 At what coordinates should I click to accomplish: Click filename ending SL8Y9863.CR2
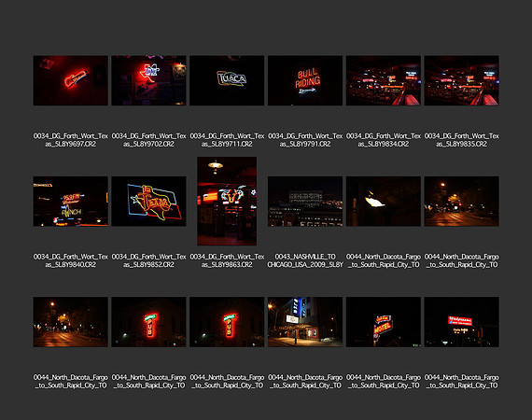click(227, 260)
